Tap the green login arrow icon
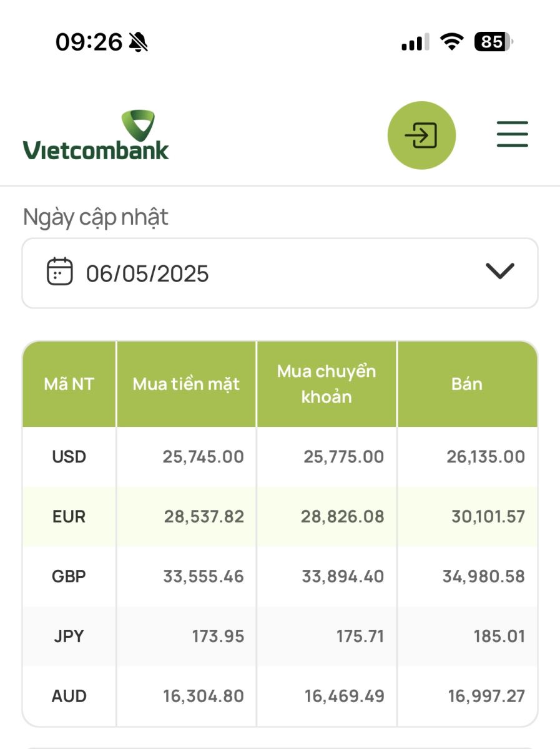Viewport: 560px width, 749px height. (x=421, y=135)
